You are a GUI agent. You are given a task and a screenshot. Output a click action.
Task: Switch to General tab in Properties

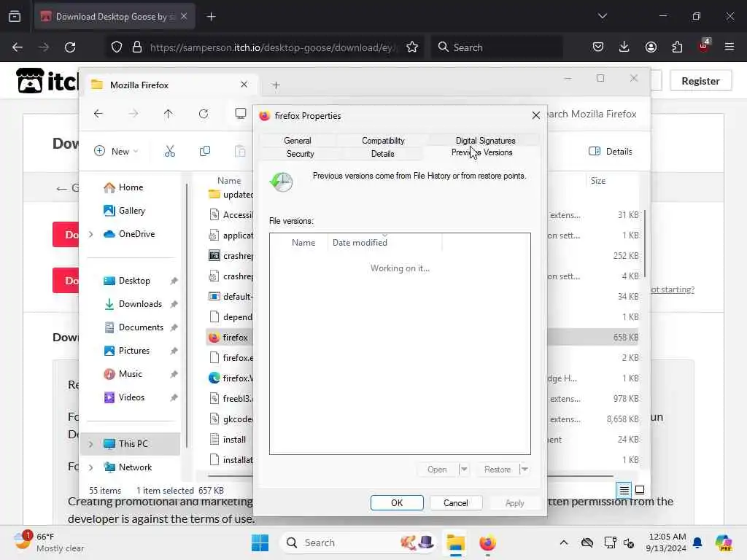coord(298,141)
